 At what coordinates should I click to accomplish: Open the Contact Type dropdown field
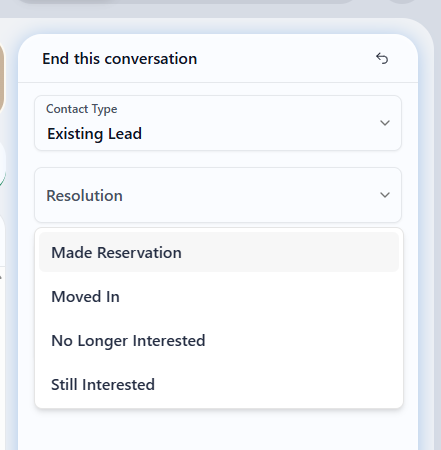click(218, 123)
